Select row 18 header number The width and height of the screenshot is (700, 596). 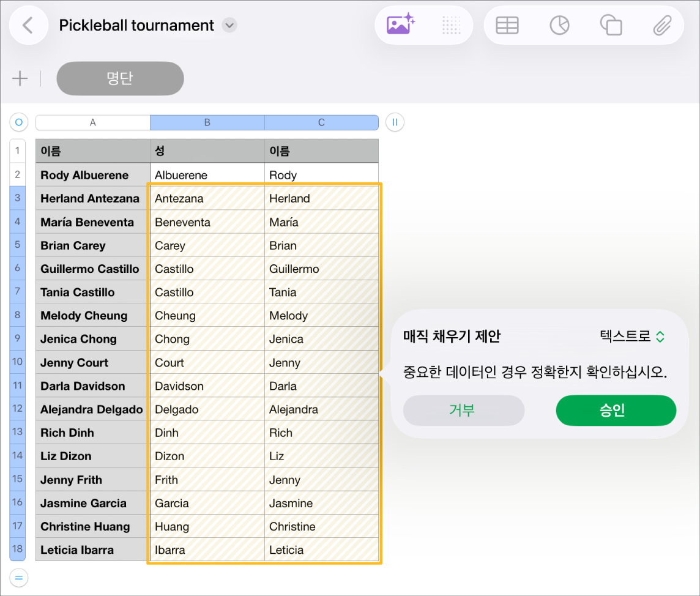tap(17, 549)
